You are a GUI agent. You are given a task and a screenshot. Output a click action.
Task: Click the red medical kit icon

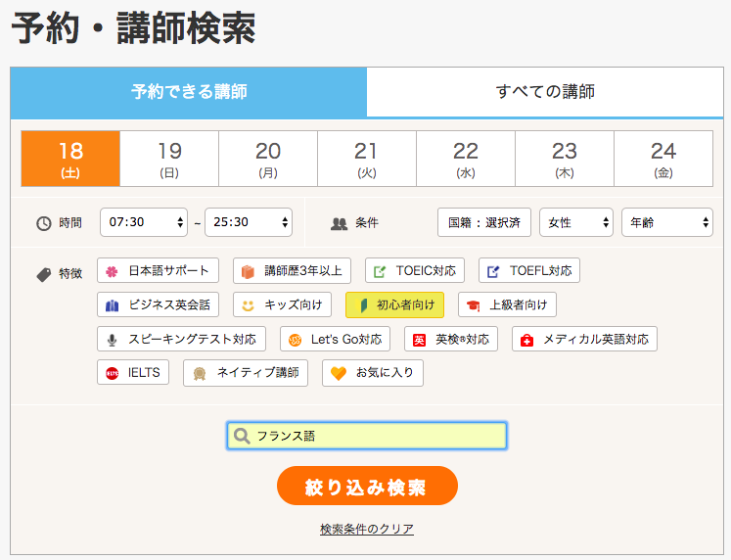[x=527, y=340]
